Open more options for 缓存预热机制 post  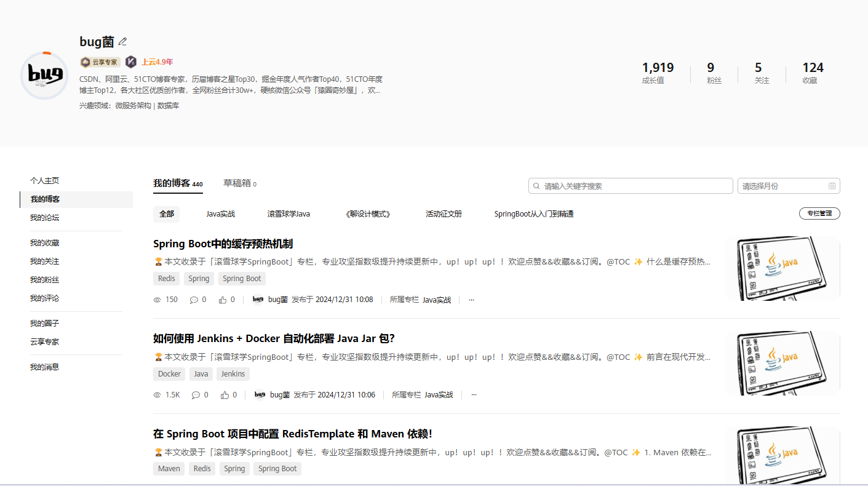click(x=472, y=300)
